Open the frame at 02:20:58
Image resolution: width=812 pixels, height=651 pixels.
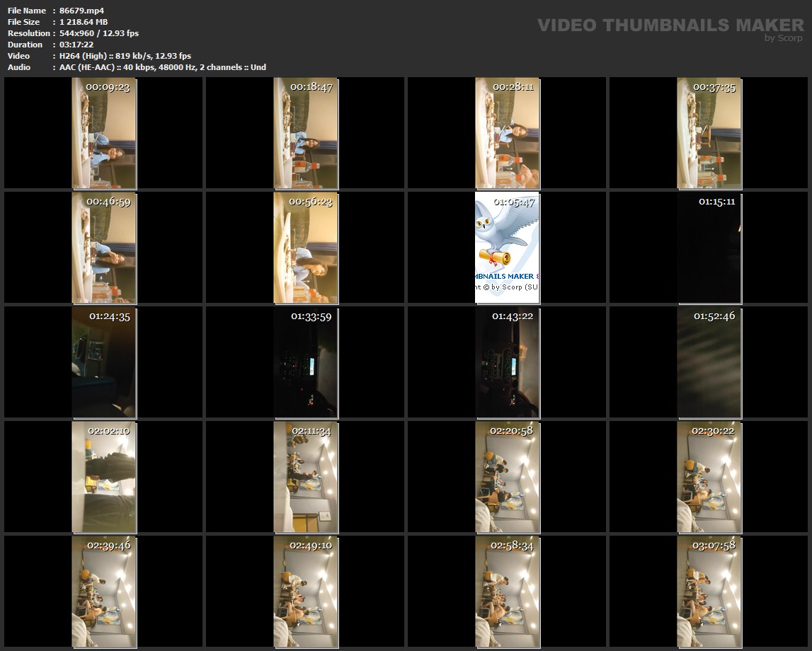(x=507, y=477)
